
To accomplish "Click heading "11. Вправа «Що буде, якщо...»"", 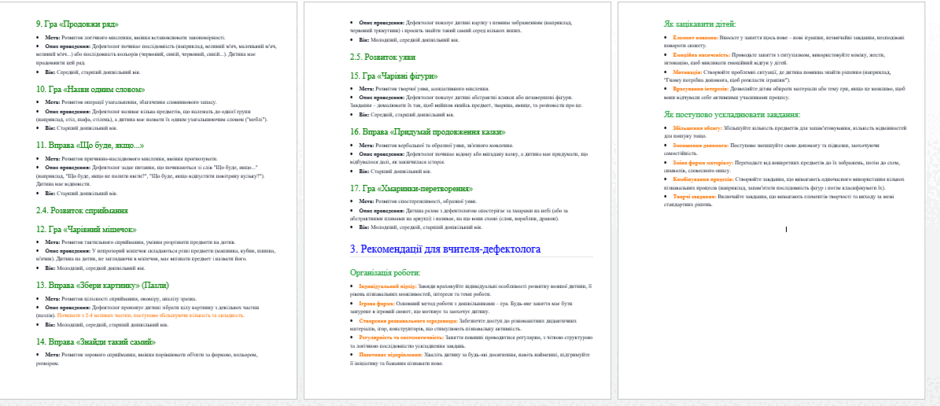I will 89,146.
